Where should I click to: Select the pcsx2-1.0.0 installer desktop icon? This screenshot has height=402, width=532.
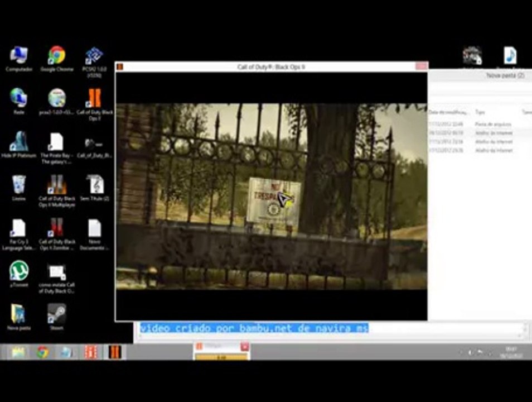[57, 102]
